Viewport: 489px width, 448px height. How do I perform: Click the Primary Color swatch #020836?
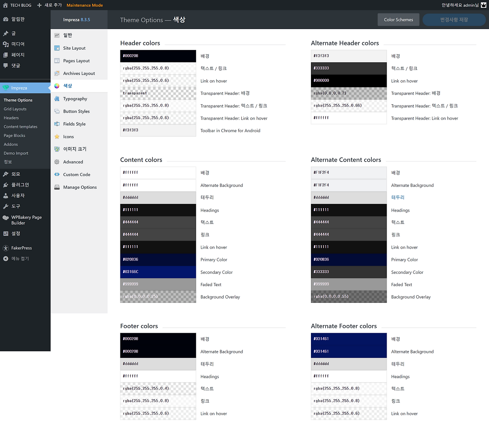158,259
